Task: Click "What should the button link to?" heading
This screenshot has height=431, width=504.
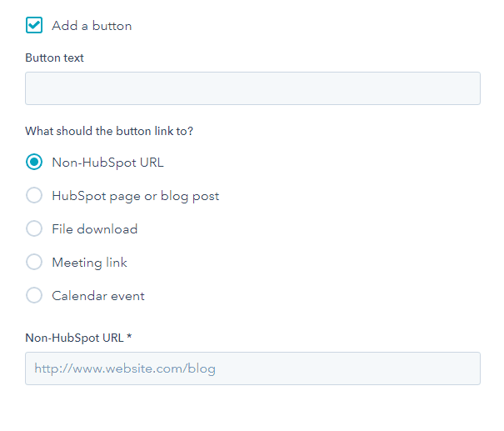Action: 115,131
